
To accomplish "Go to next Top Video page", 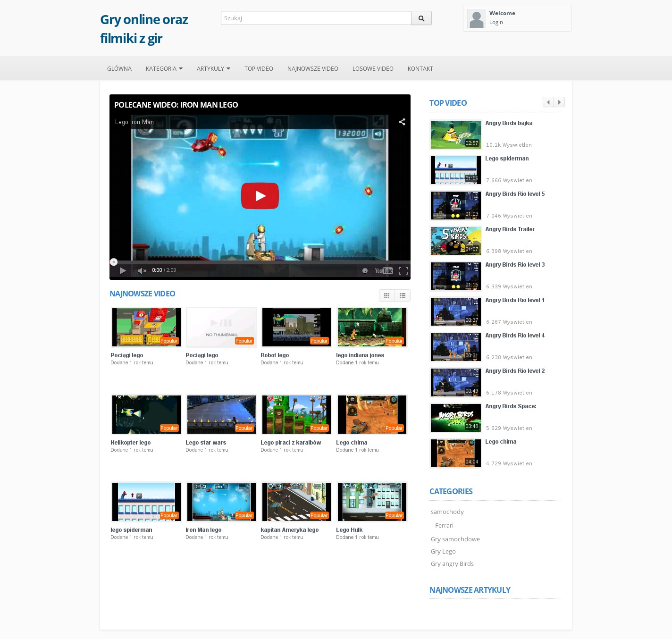I will pyautogui.click(x=559, y=102).
